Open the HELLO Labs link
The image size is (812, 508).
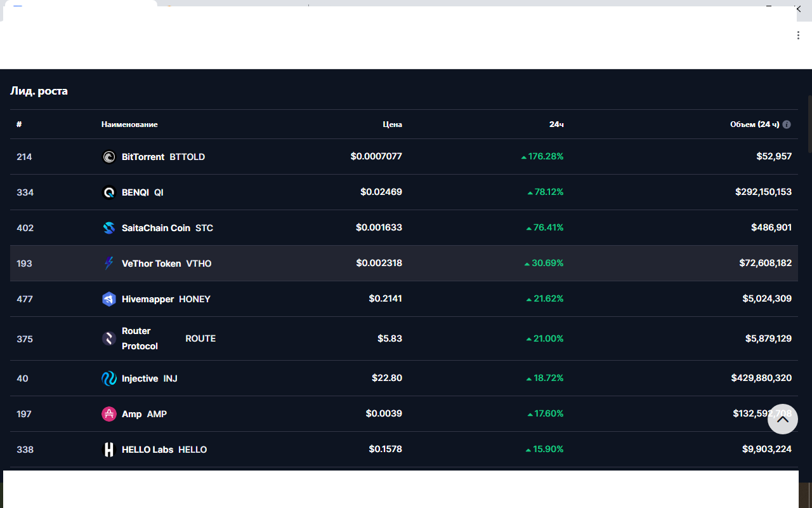147,450
